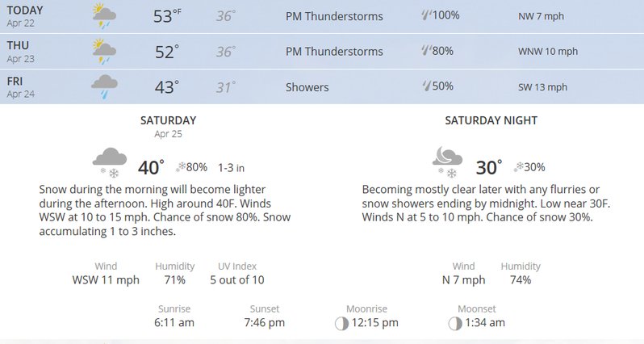The height and width of the screenshot is (344, 644).
Task: Click Thursday's thunderstorm cloud icon
Action: click(104, 52)
